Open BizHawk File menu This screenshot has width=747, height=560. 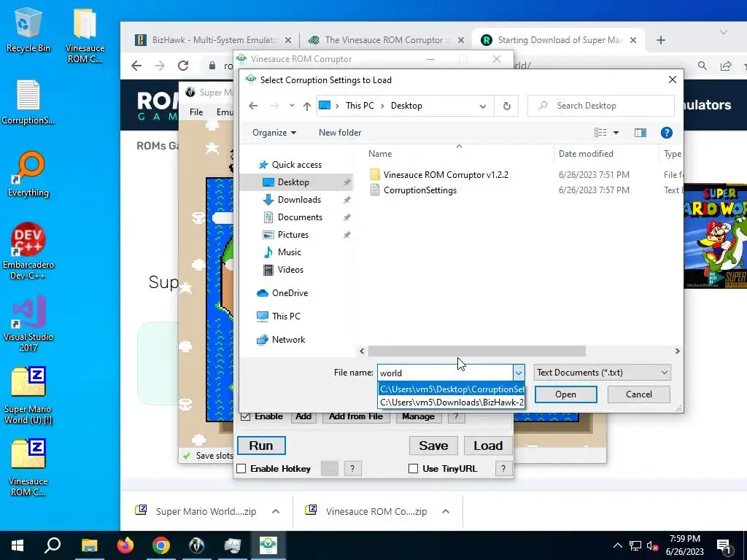pos(196,112)
